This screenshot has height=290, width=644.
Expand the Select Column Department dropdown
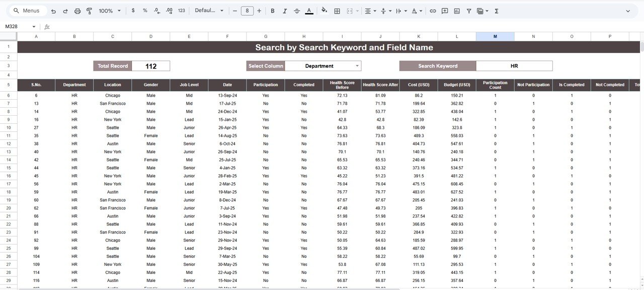pos(357,66)
